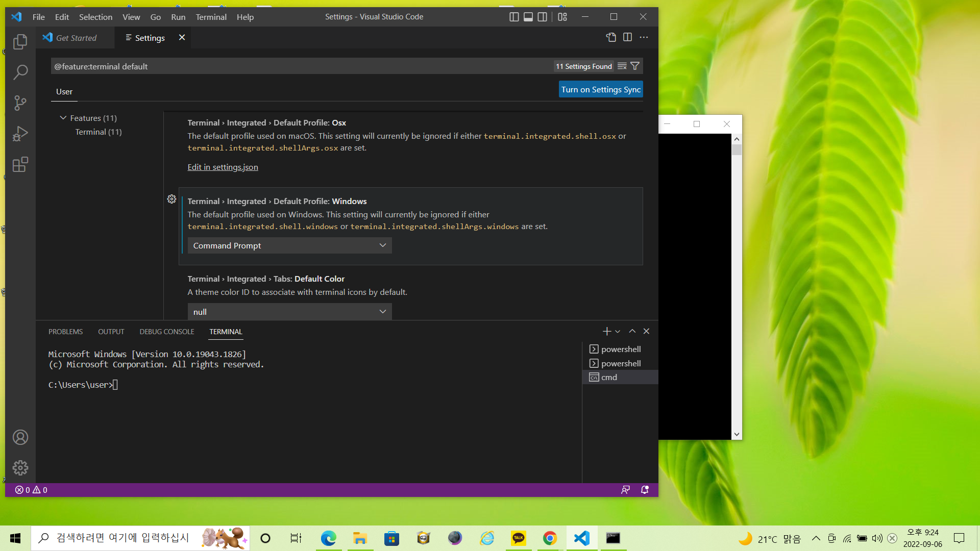The width and height of the screenshot is (980, 551).
Task: Open the Run menu
Action: click(x=178, y=17)
